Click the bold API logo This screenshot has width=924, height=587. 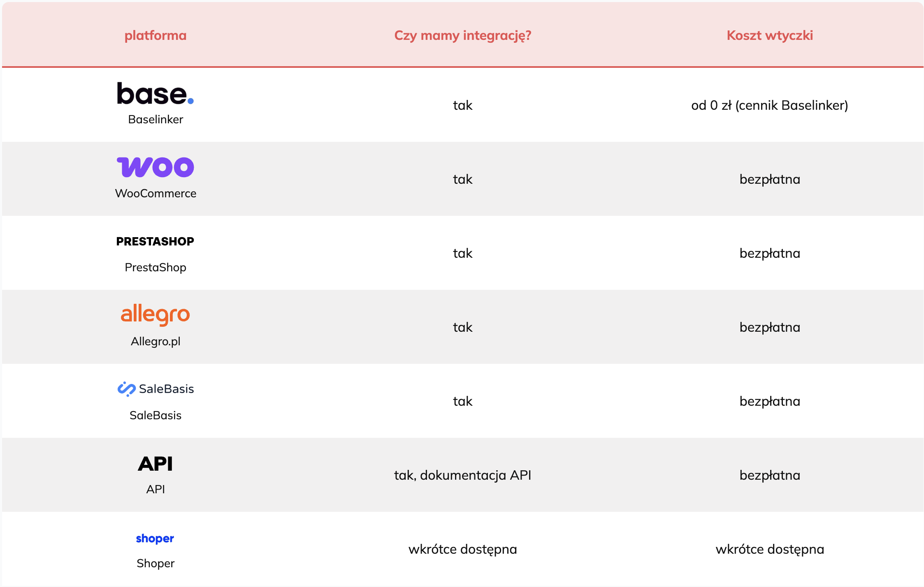(155, 464)
